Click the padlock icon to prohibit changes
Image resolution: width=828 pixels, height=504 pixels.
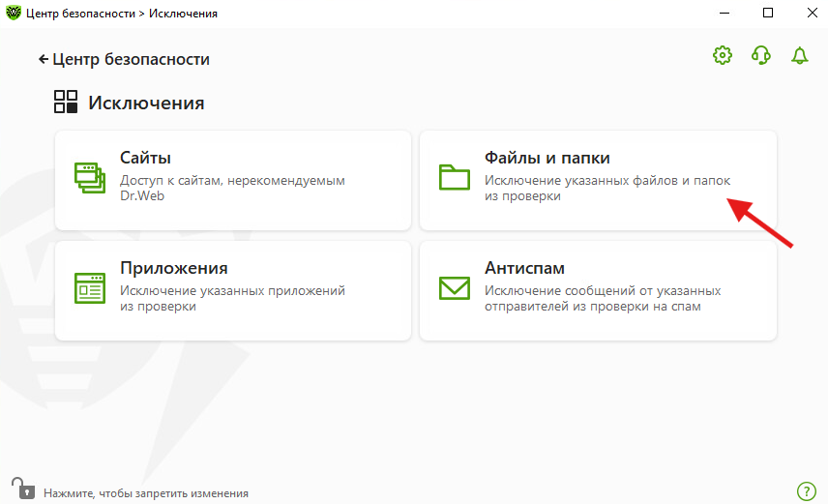point(24,489)
